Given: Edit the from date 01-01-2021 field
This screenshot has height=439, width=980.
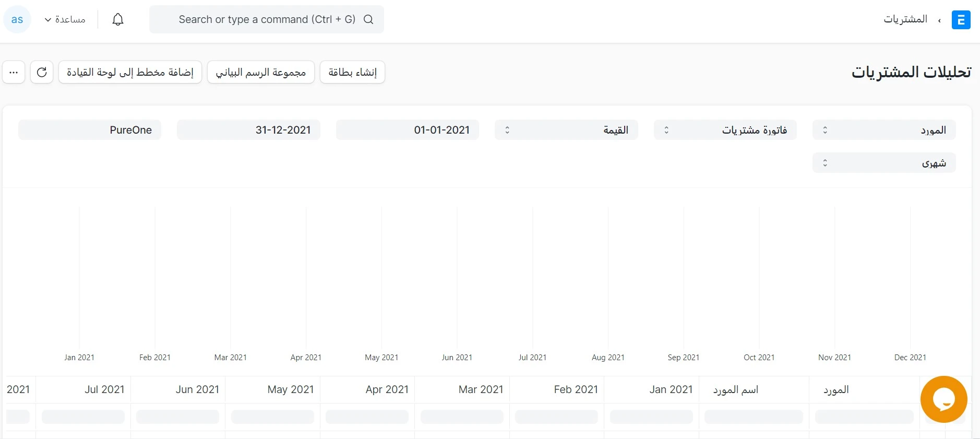Looking at the screenshot, I should click(x=408, y=130).
